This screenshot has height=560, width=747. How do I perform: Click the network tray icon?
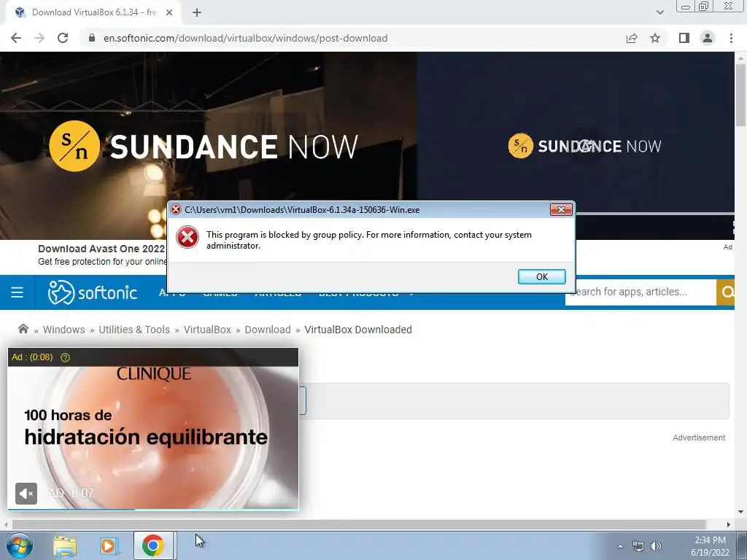(x=638, y=546)
